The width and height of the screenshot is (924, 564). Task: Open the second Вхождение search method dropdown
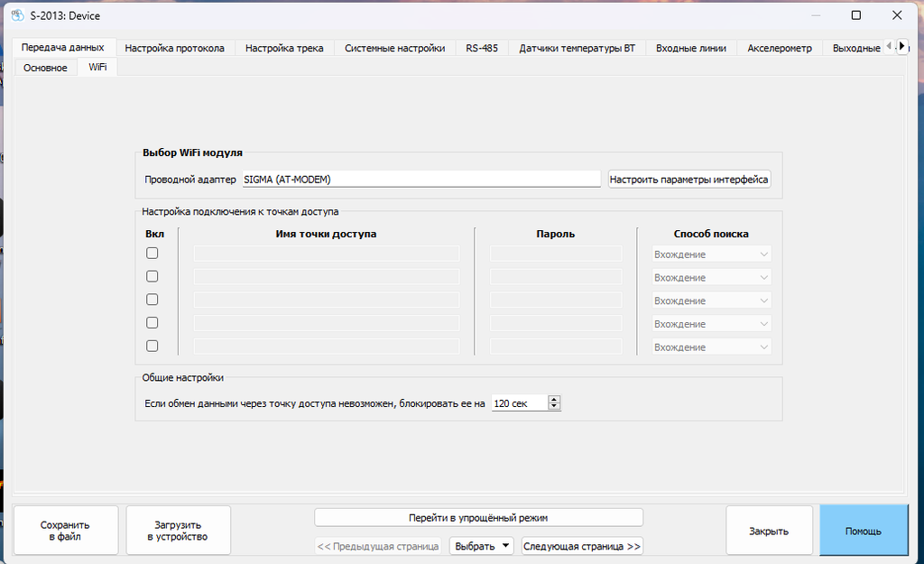tap(711, 278)
